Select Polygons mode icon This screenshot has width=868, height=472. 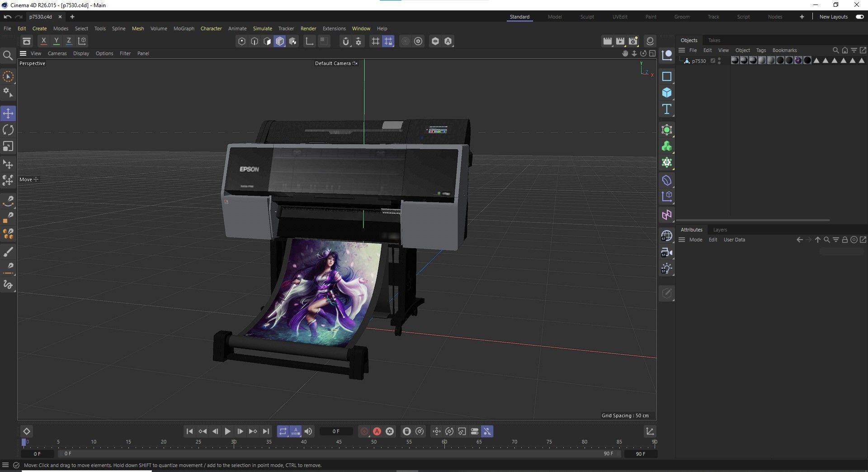click(x=267, y=41)
